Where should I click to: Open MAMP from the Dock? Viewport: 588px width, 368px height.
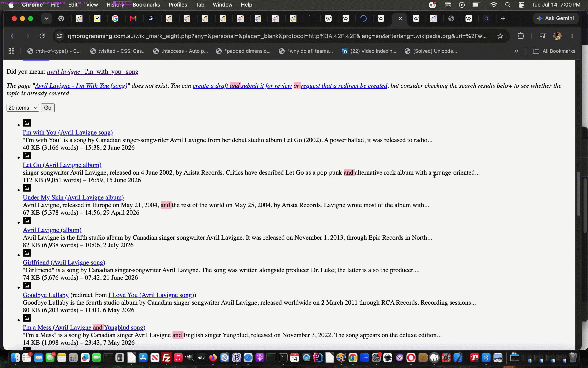(434, 358)
